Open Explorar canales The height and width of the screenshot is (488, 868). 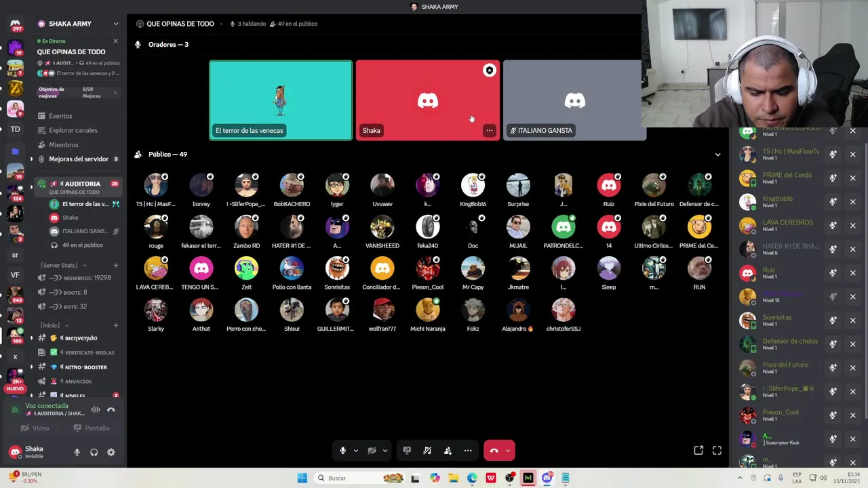pos(73,130)
